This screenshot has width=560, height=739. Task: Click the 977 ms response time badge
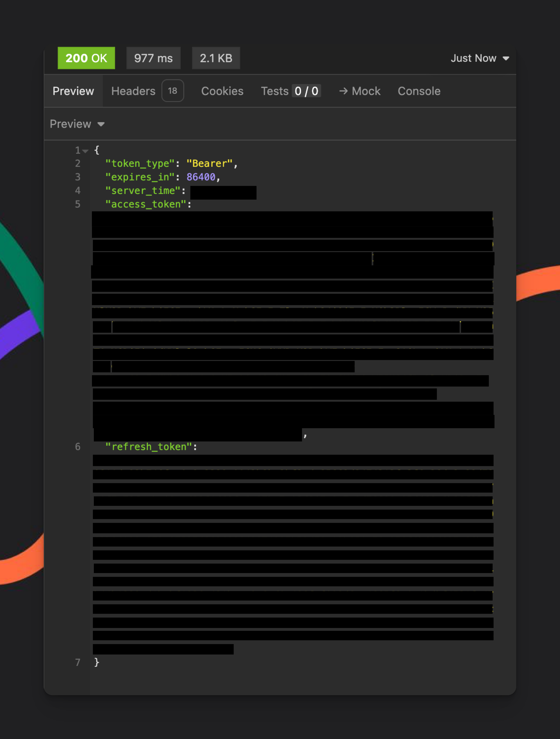coord(153,58)
